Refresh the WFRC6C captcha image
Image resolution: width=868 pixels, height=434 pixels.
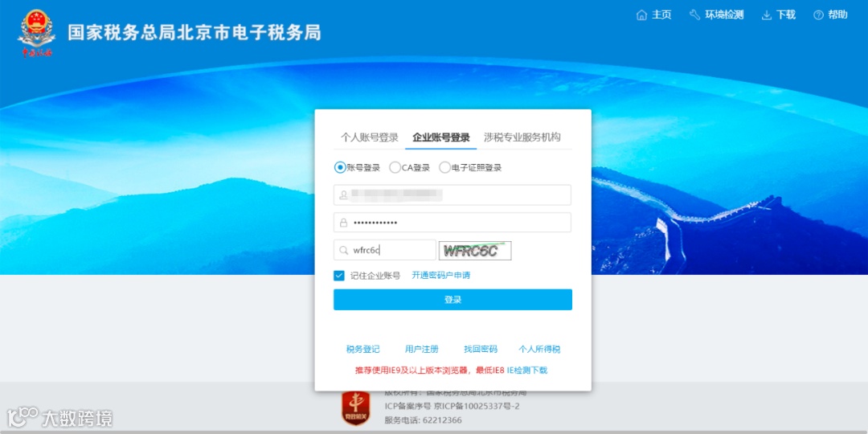pos(475,251)
